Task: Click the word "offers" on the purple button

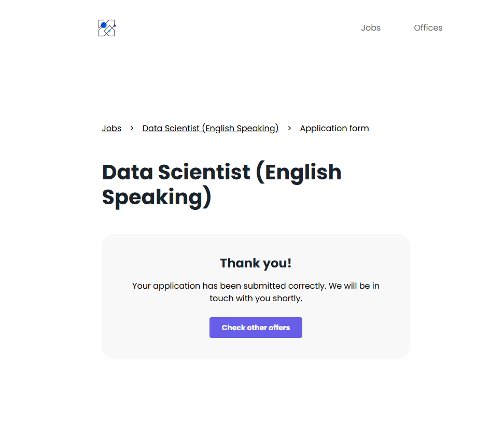Action: pyautogui.click(x=279, y=328)
